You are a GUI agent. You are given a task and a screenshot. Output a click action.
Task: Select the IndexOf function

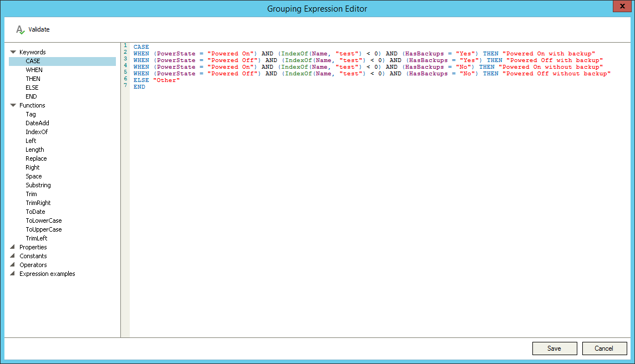point(37,131)
